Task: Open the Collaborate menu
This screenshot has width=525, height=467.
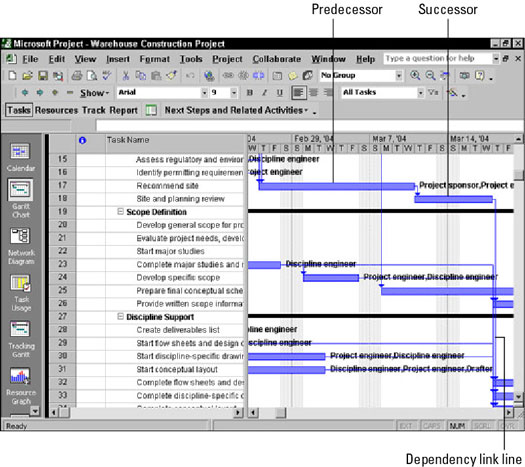Action: [277, 59]
